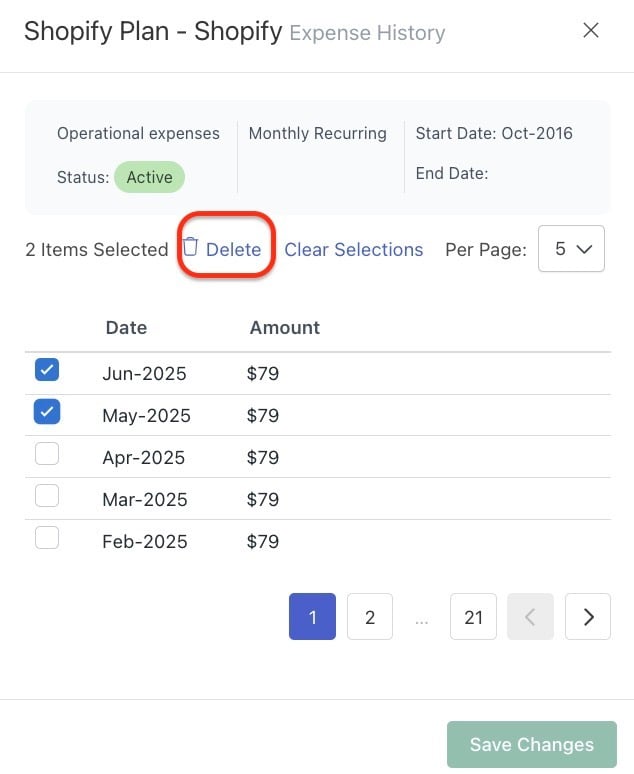Close the Expense History dialog
This screenshot has width=634, height=774.
click(x=591, y=31)
